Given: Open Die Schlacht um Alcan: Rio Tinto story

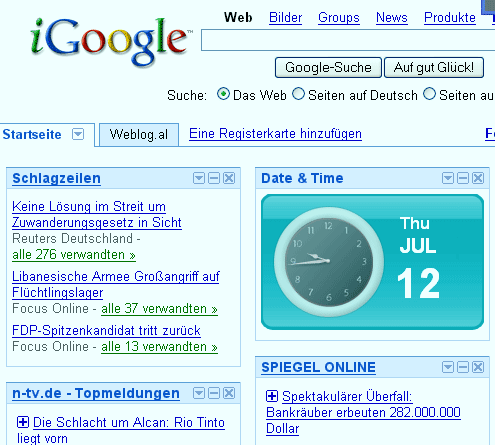Looking at the screenshot, I should click(129, 422).
